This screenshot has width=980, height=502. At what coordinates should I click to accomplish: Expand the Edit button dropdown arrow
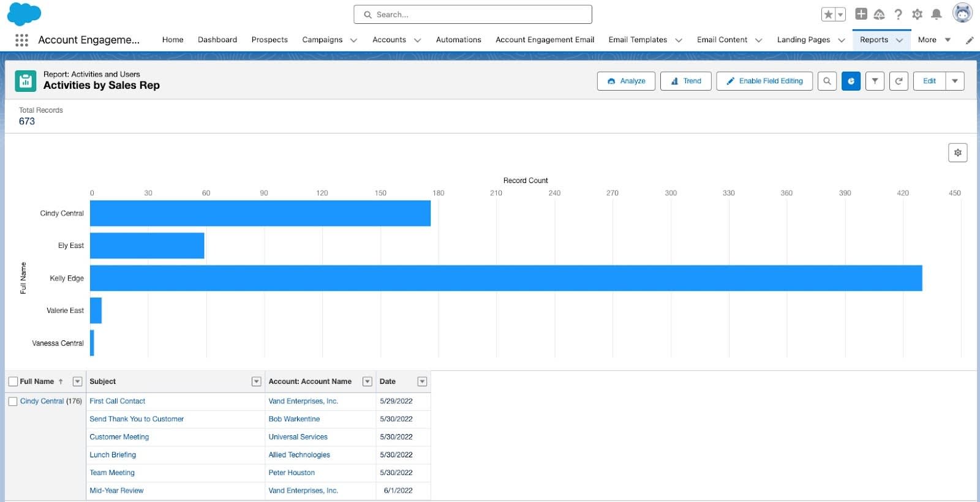coord(955,81)
